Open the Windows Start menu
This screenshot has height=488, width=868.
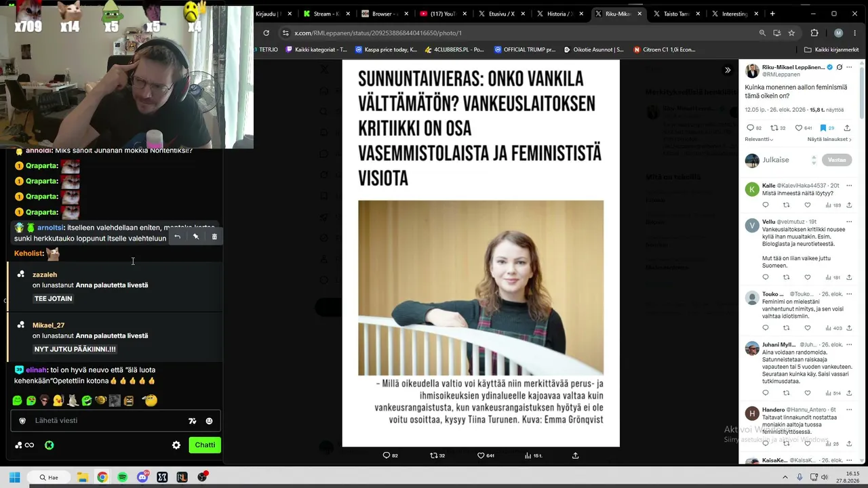[15, 477]
